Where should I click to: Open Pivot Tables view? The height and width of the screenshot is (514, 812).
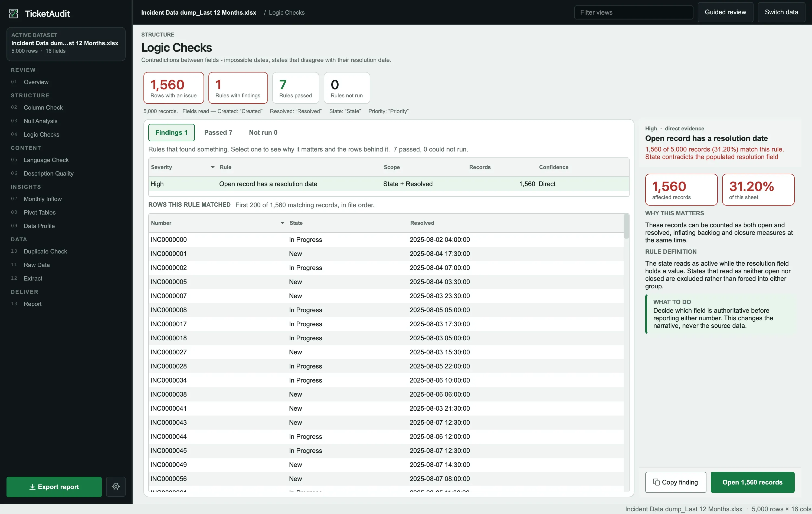[40, 212]
